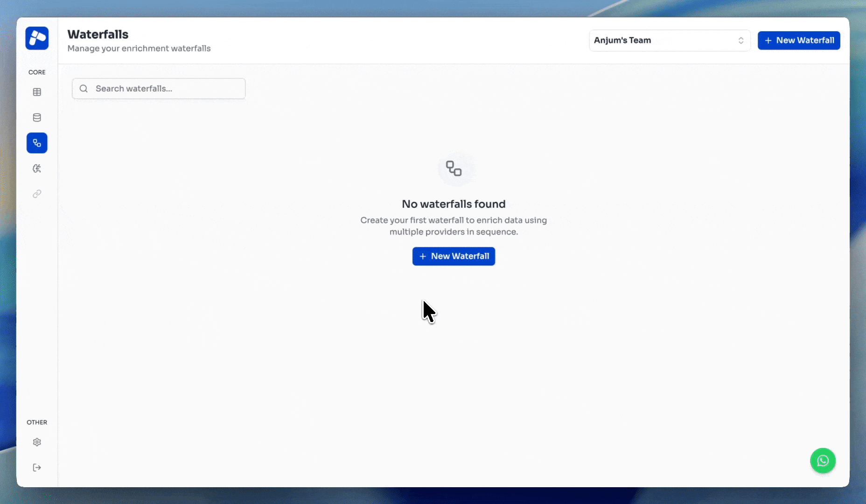Click the logout arrow icon at sidebar bottom
This screenshot has width=866, height=504.
tap(37, 468)
